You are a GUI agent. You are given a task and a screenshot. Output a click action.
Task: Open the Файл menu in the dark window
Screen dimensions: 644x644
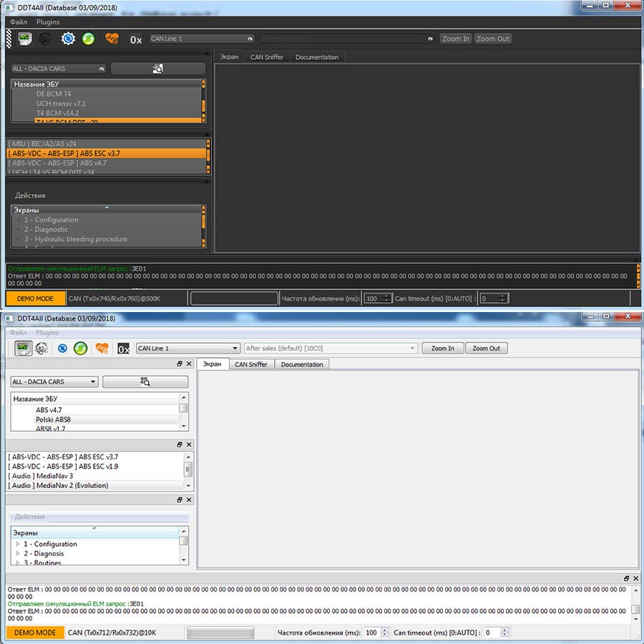(x=19, y=21)
